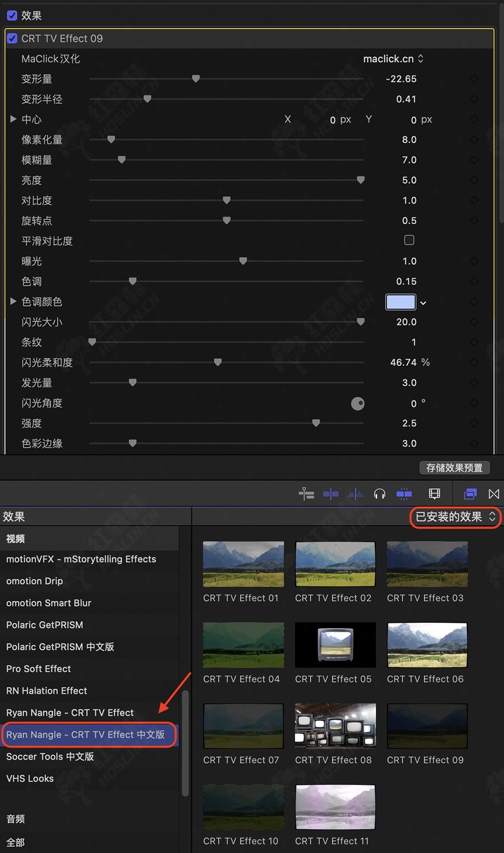
Task: Click the keyframe diamond for 闪光大小
Action: pyautogui.click(x=474, y=322)
